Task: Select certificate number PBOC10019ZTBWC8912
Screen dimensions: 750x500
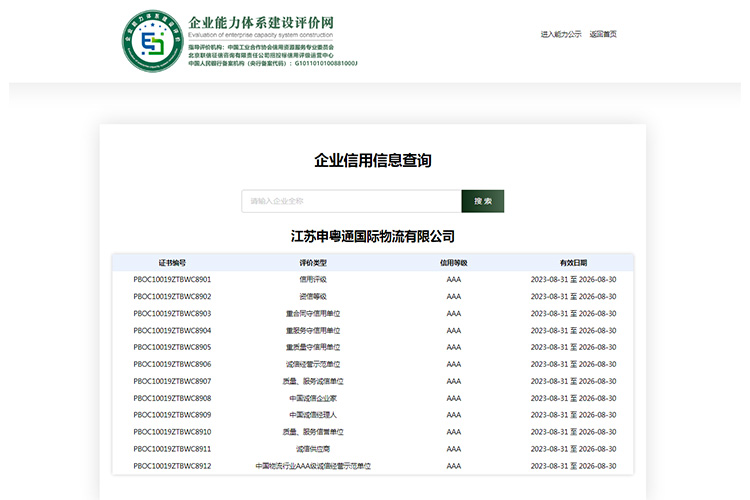Action: click(x=172, y=466)
